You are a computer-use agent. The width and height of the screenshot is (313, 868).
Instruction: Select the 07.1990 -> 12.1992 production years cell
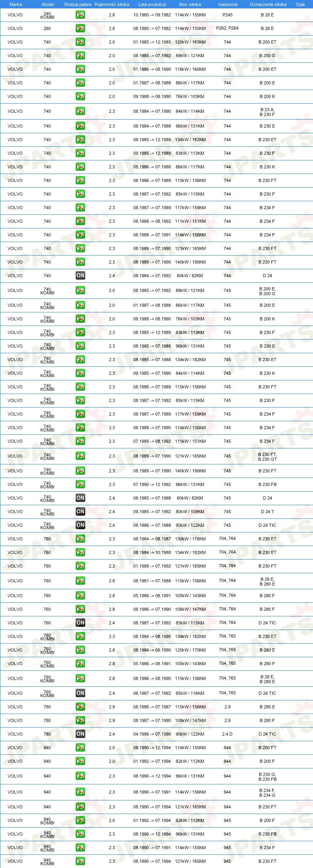click(x=152, y=484)
